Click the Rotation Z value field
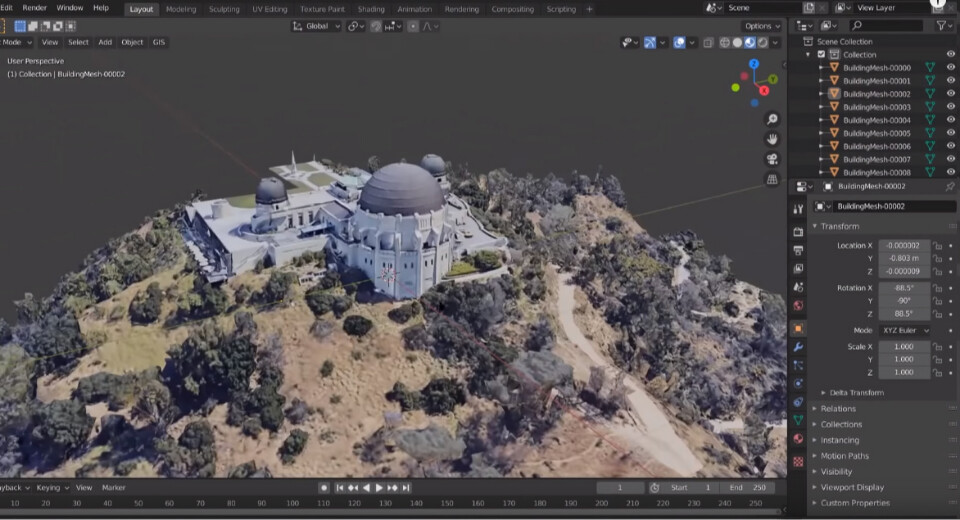 pos(904,314)
